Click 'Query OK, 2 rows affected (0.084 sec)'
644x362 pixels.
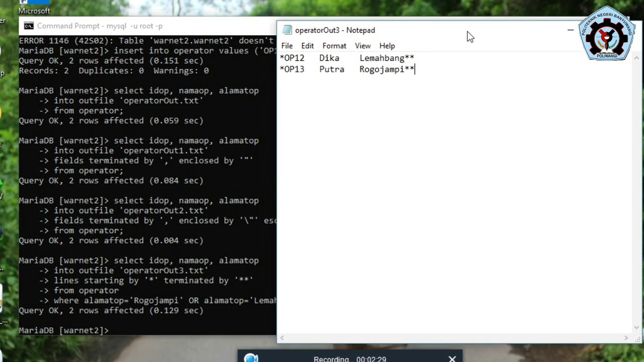pos(111,180)
